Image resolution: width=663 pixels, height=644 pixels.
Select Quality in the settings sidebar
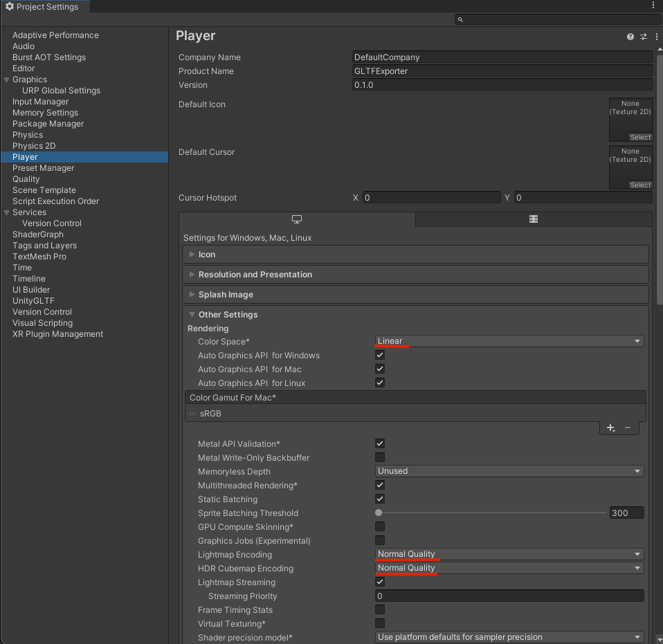pos(26,179)
